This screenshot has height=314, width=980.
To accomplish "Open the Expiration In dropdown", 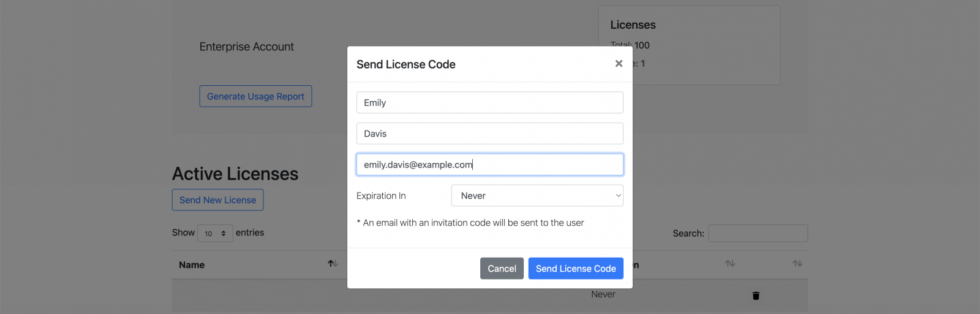I will point(537,196).
